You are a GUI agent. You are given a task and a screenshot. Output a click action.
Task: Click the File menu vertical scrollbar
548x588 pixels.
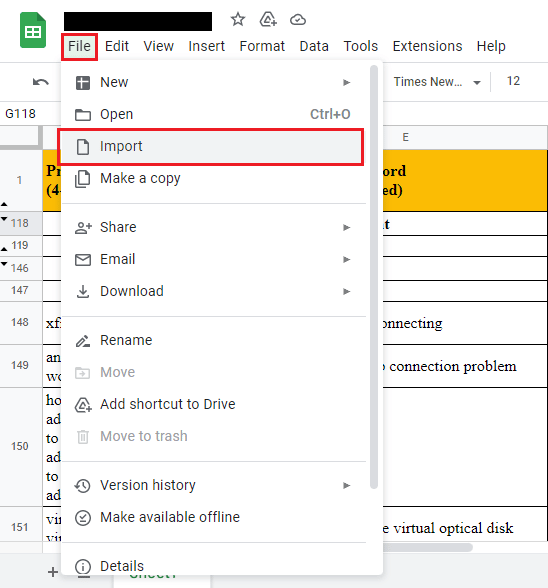[374, 278]
